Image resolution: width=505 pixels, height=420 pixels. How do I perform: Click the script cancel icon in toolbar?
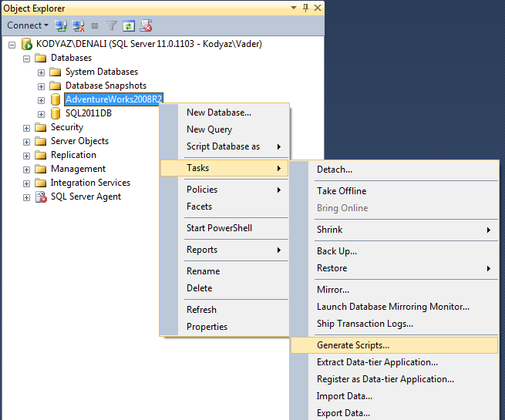[146, 25]
